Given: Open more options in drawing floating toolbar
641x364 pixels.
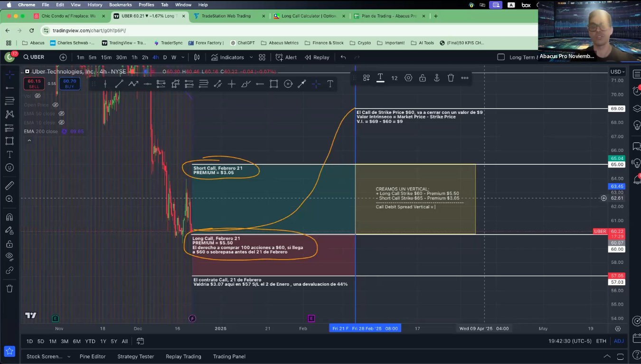Looking at the screenshot, I should [x=465, y=78].
